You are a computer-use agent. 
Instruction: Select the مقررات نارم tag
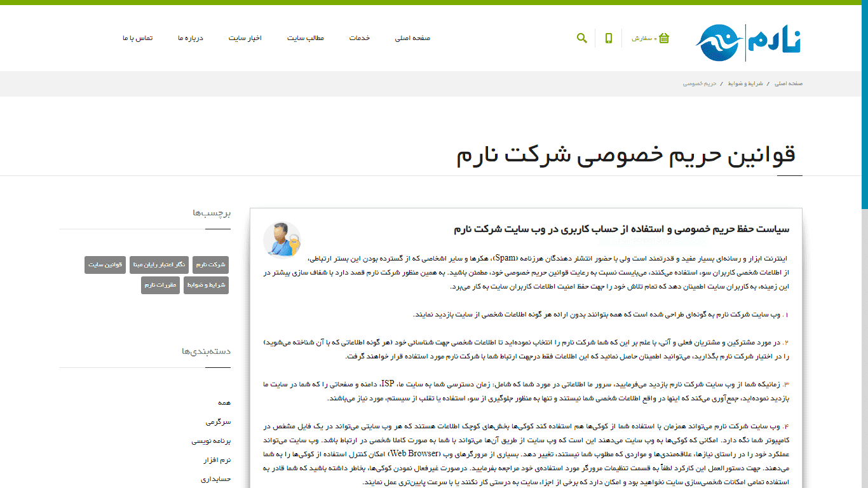[160, 285]
